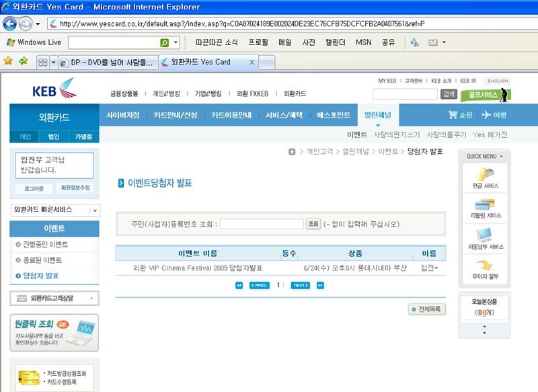Go to the last page double-arrow icon

pos(320,285)
